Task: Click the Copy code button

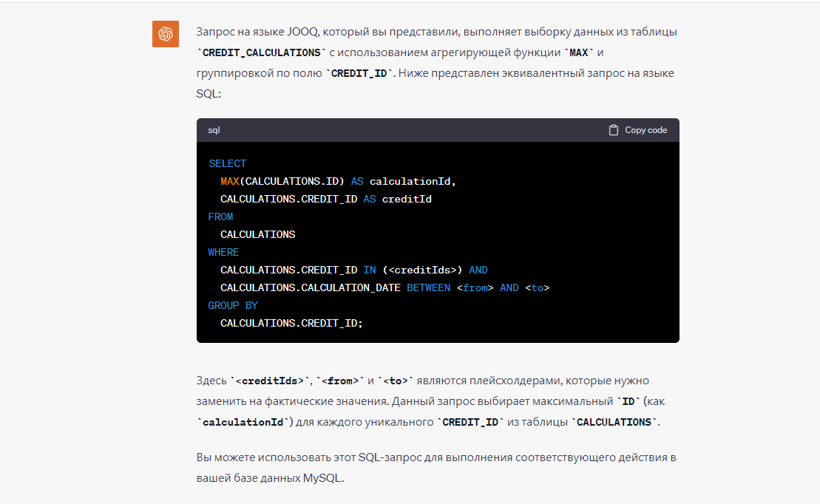Action: coord(638,130)
